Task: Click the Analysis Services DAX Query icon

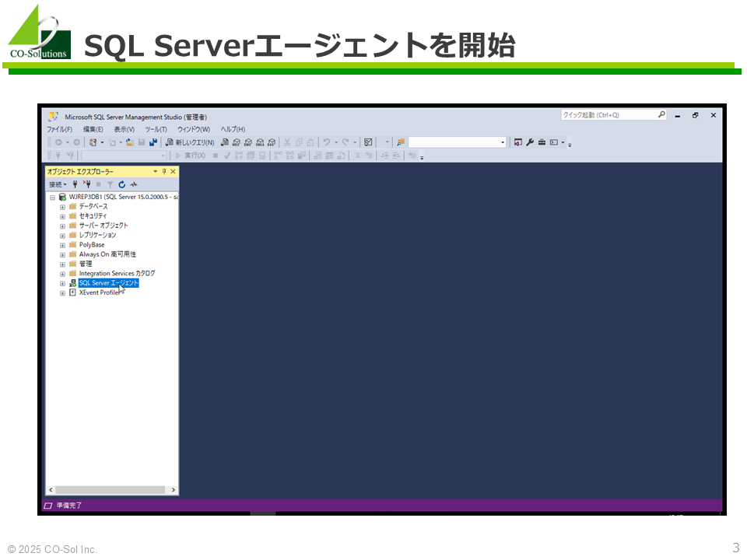Action: [x=272, y=142]
